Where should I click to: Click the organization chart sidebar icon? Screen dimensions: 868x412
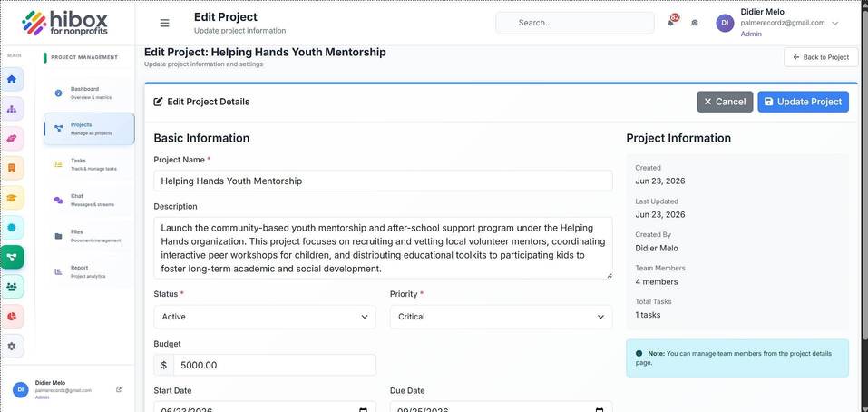point(12,109)
